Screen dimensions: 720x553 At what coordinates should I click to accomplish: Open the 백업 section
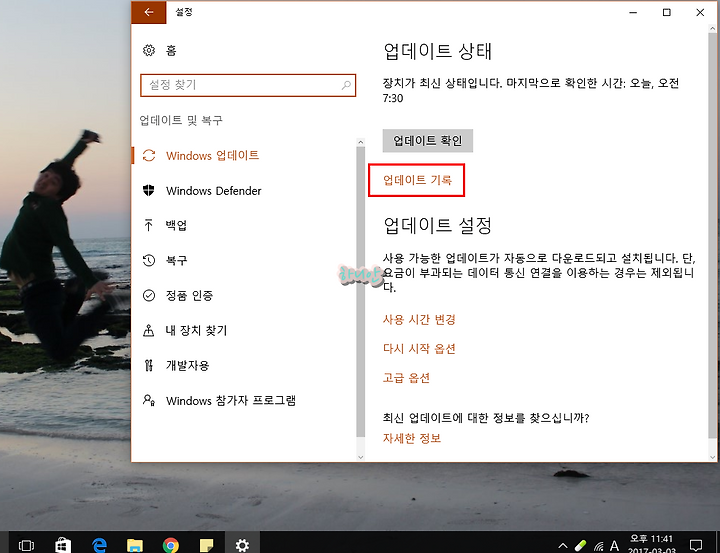point(176,226)
